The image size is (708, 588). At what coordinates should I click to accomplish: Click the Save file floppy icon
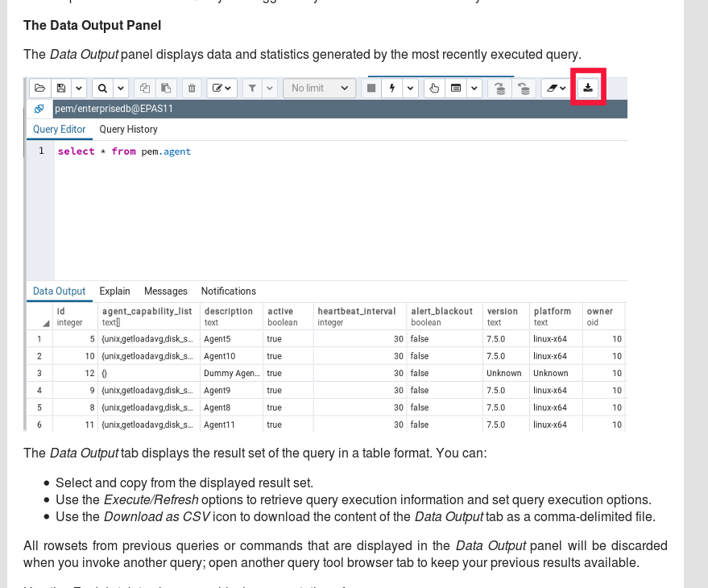tap(61, 88)
